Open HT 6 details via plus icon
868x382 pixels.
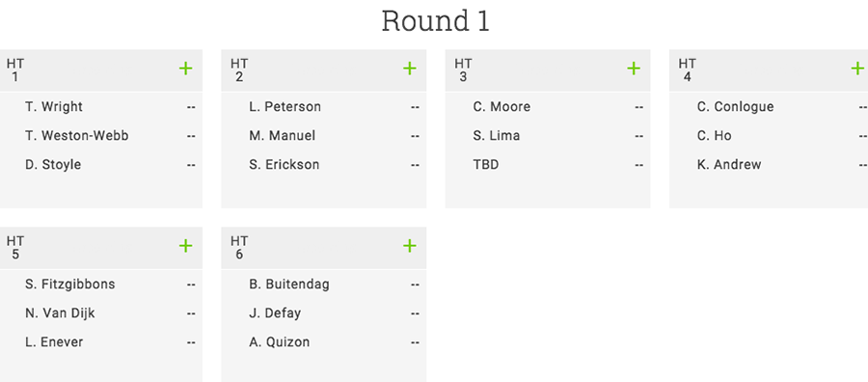pos(409,246)
